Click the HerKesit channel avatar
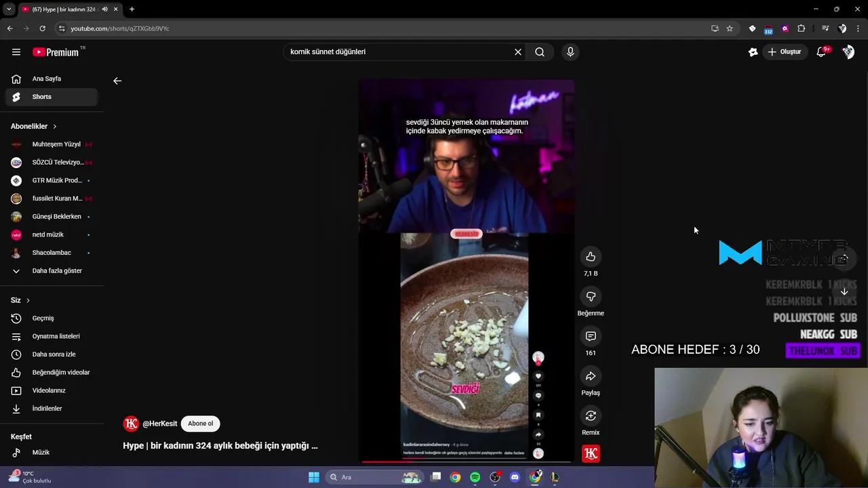 (x=131, y=424)
